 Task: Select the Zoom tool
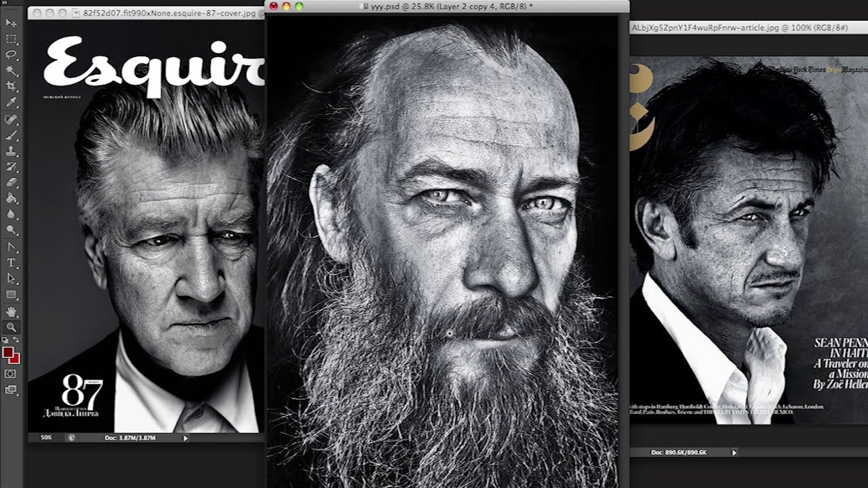(x=12, y=327)
